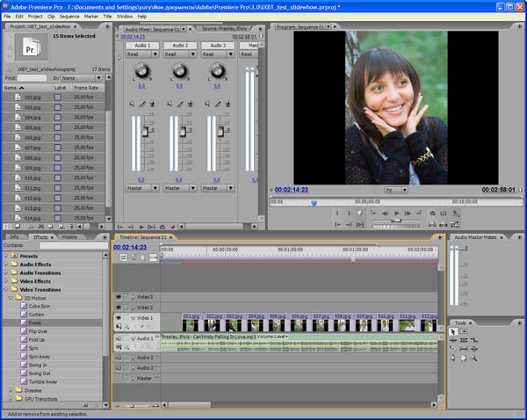Open Audio 1 automation Read dropdown
The image size is (527, 420).
tap(142, 54)
